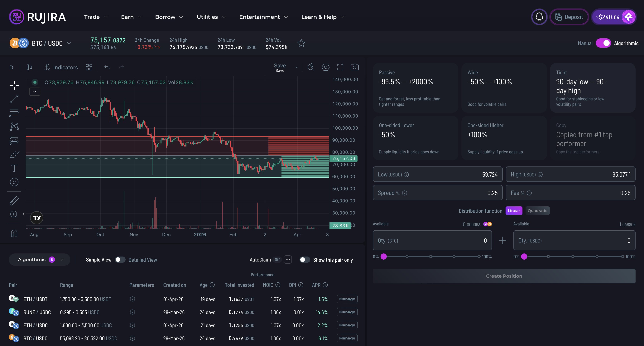
Task: Open the chart layout grid icon
Action: coord(89,67)
